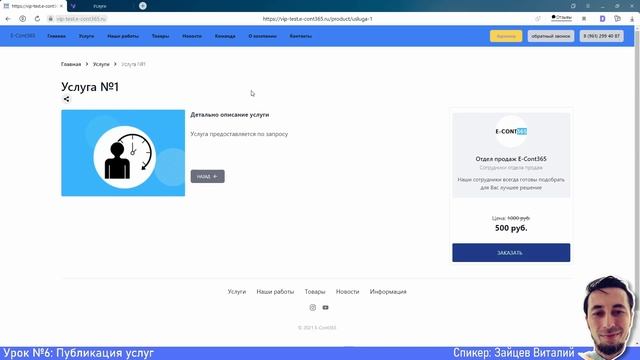
Task: Open Команда in the top navigation
Action: 225,36
